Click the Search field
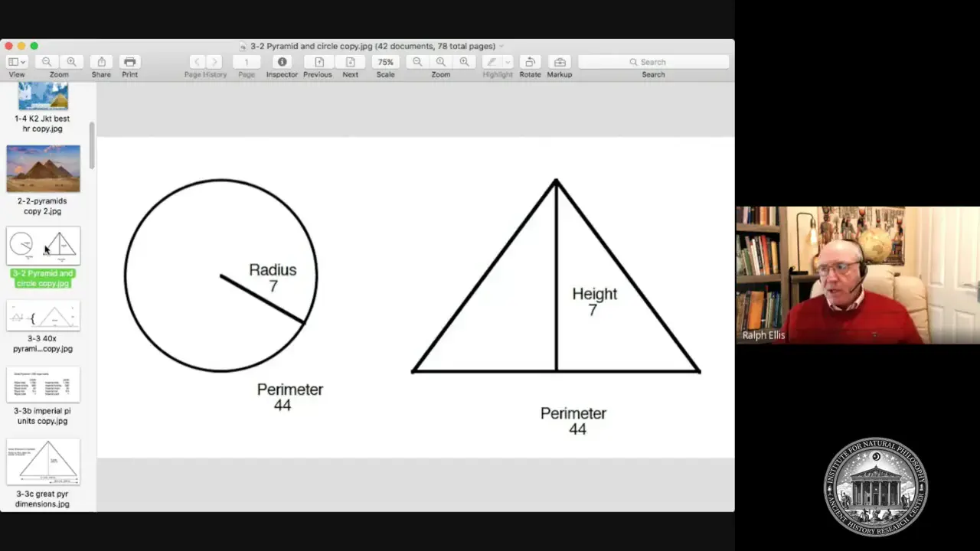 tap(653, 62)
